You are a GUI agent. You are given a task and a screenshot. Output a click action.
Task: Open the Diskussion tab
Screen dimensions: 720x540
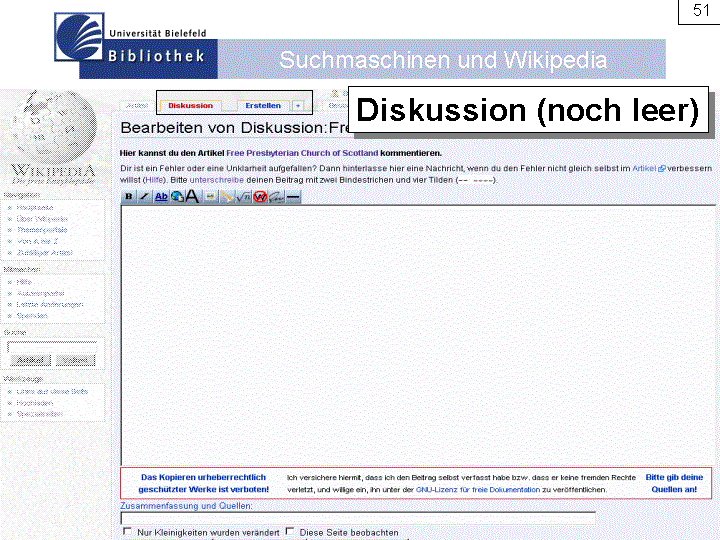[191, 106]
